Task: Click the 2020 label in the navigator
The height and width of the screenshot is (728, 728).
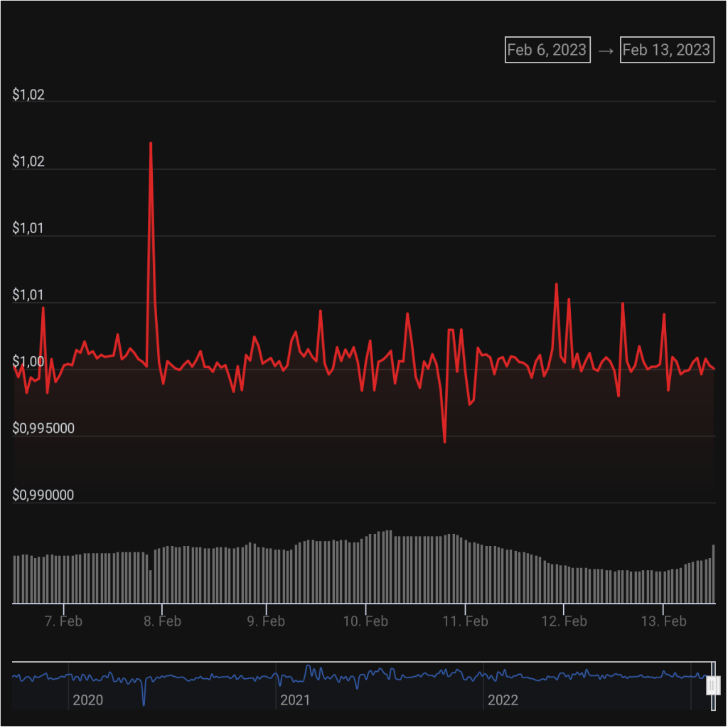Action: (x=87, y=700)
